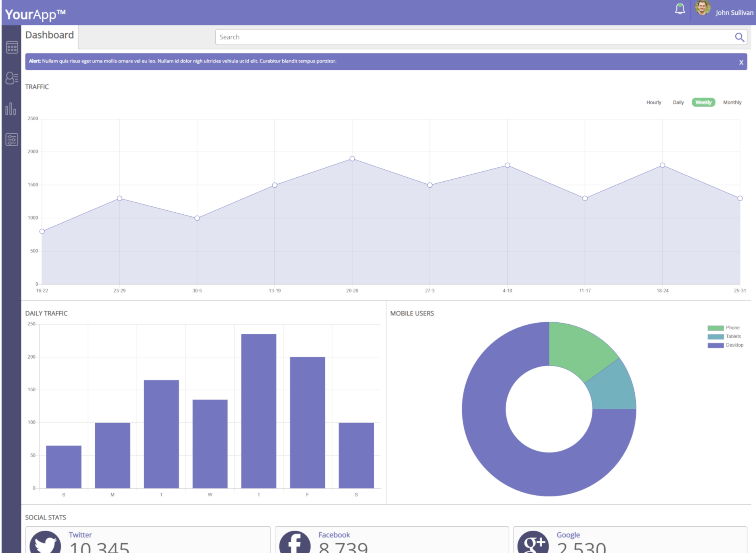
Task: Open the members list sidebar icon
Action: pyautogui.click(x=12, y=78)
